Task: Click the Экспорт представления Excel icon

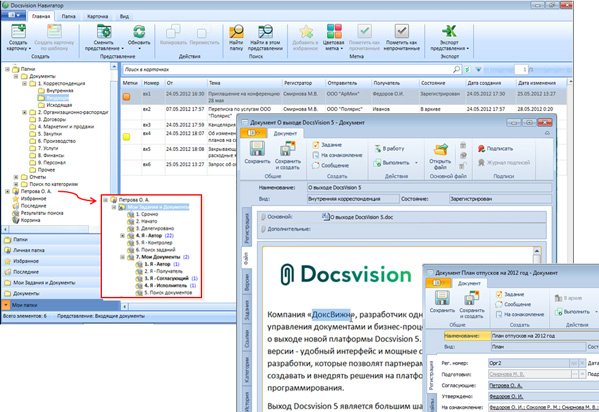Action: coord(449,31)
